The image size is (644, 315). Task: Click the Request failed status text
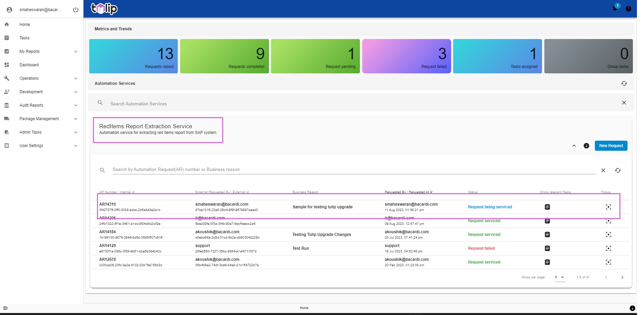point(481,248)
